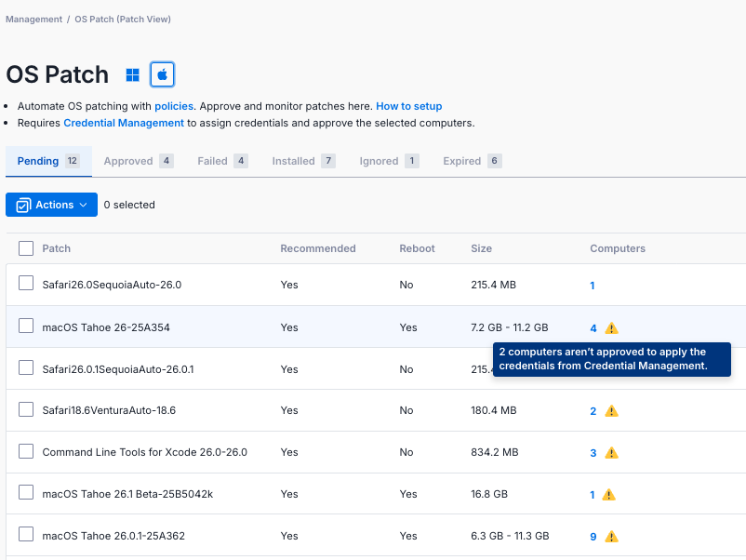Click warning icon on Command Line Tools row
This screenshot has height=560, width=746.
pos(611,452)
